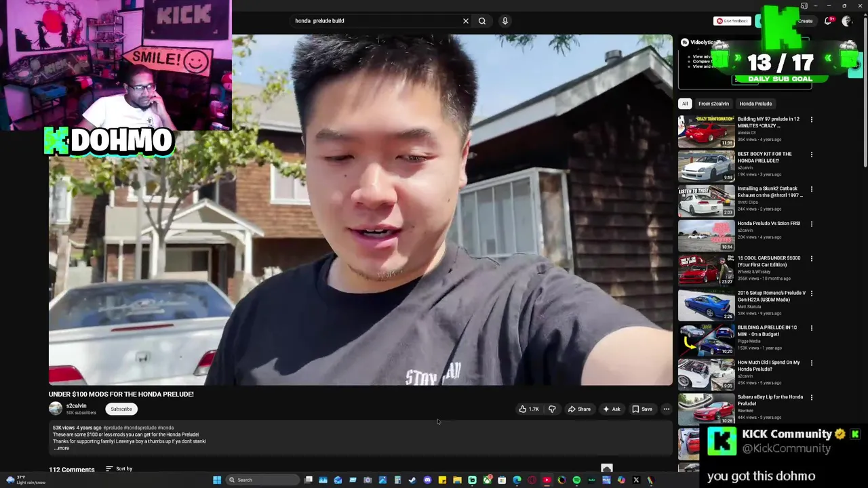
Task: Open X app from taskbar
Action: tap(636, 480)
